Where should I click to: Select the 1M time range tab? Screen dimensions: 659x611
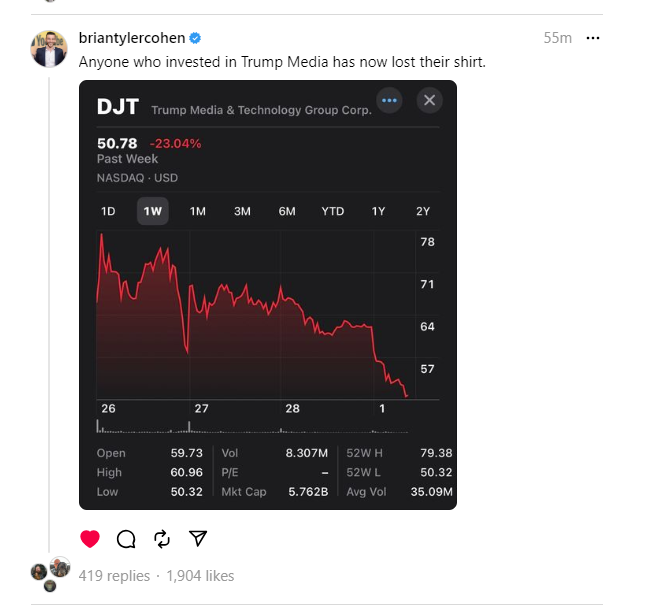click(198, 211)
